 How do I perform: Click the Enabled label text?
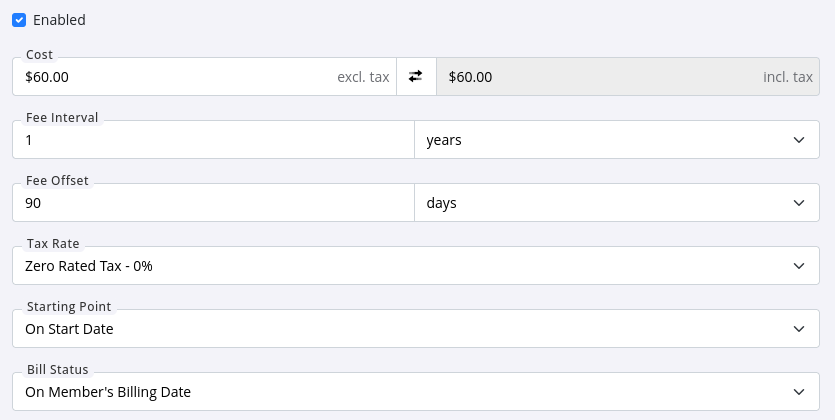(x=59, y=20)
